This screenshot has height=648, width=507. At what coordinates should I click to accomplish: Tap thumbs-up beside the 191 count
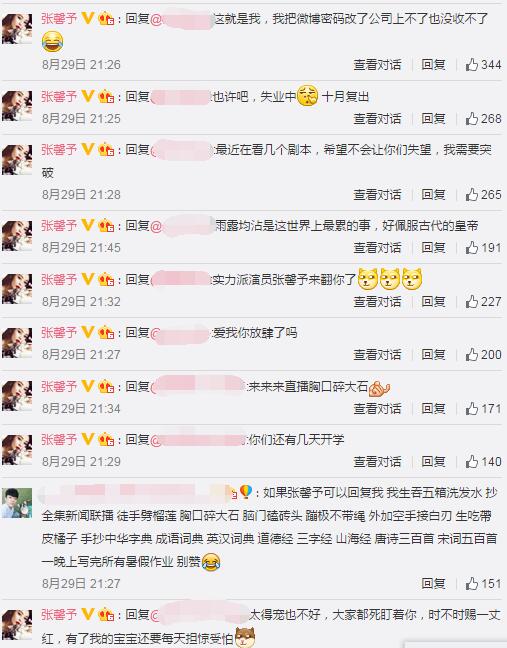[x=472, y=248]
